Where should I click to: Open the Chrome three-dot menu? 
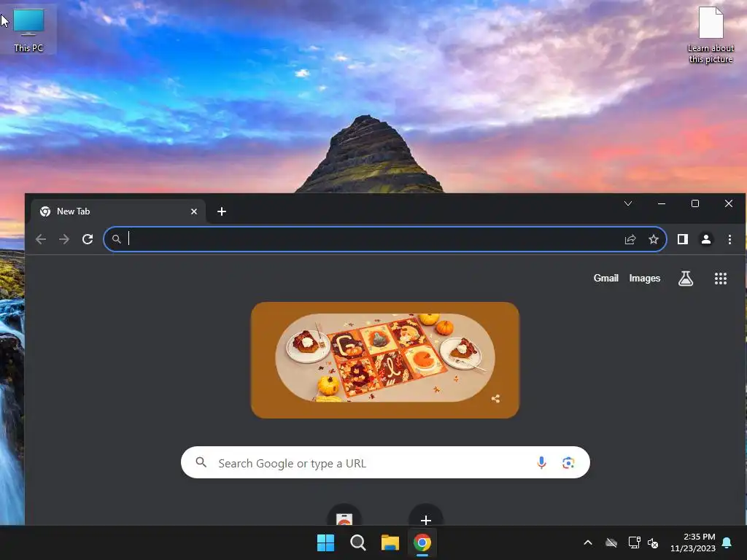pyautogui.click(x=729, y=239)
